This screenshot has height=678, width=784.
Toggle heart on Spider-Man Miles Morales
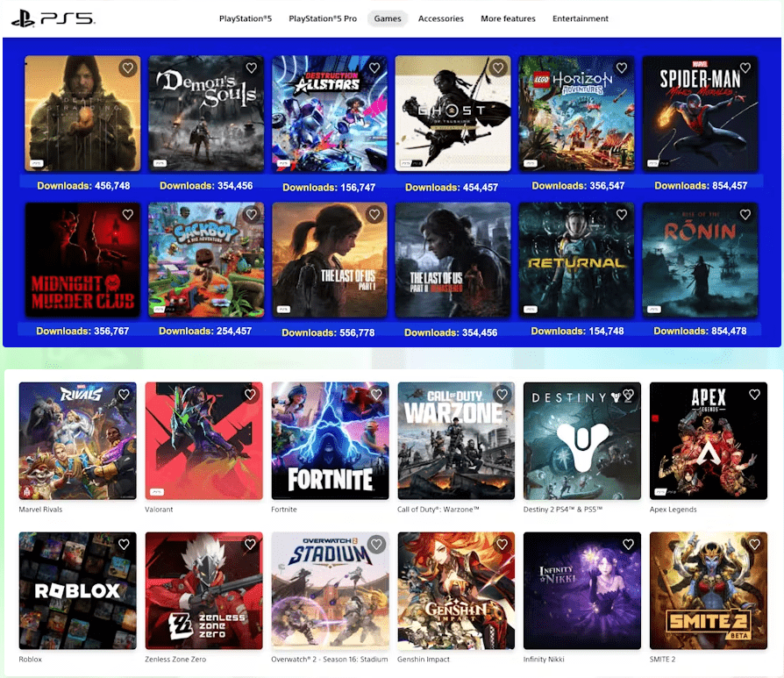click(x=745, y=68)
